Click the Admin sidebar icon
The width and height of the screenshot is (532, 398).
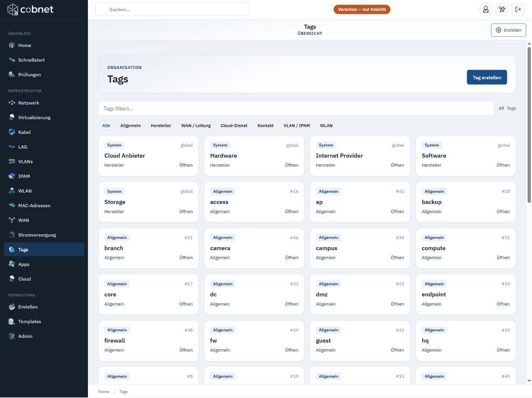click(x=12, y=336)
